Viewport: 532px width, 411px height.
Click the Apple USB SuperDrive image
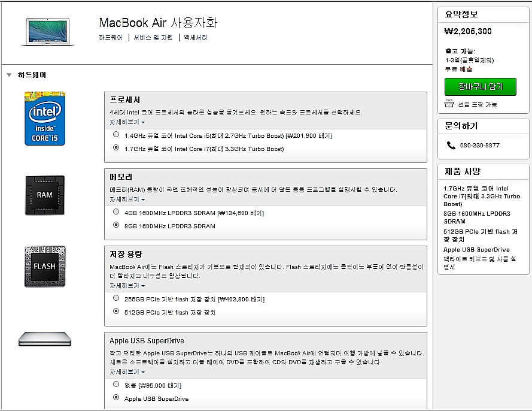click(x=45, y=340)
